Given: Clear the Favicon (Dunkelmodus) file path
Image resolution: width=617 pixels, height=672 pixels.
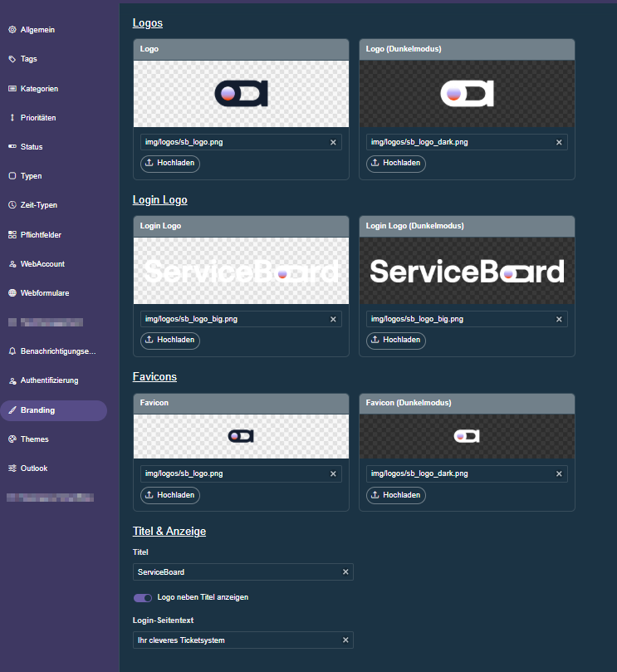Looking at the screenshot, I should (559, 474).
